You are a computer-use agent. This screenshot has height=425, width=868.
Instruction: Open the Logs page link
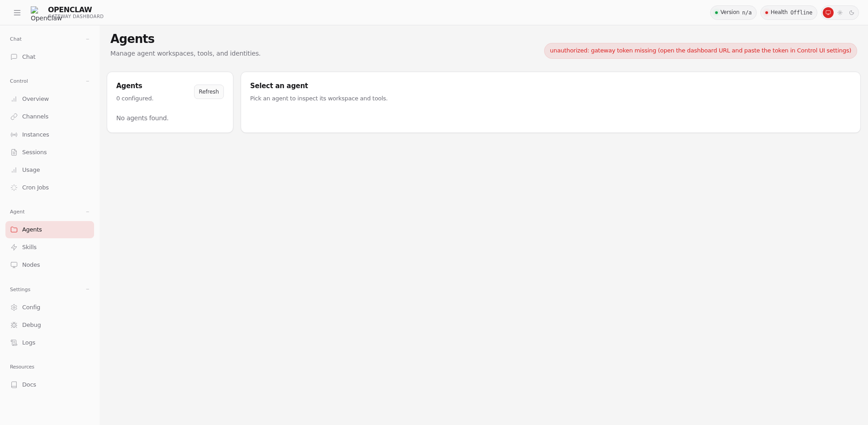point(28,343)
